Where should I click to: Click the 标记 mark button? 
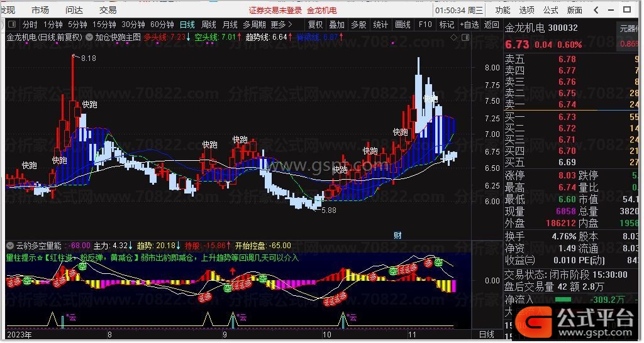(x=447, y=24)
